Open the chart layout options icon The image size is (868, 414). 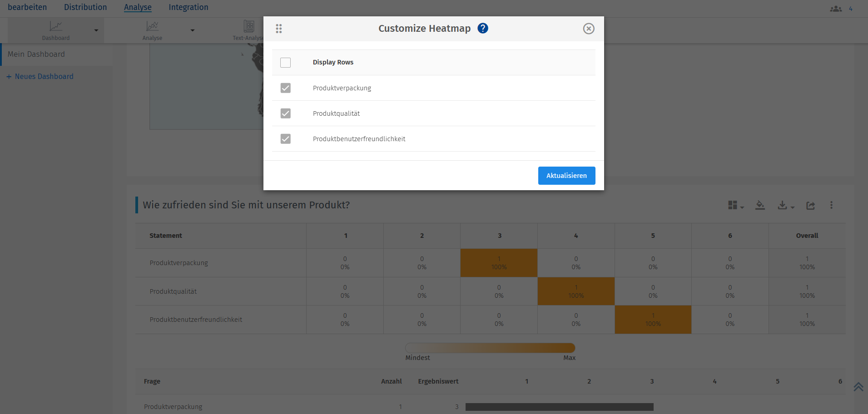(x=735, y=206)
